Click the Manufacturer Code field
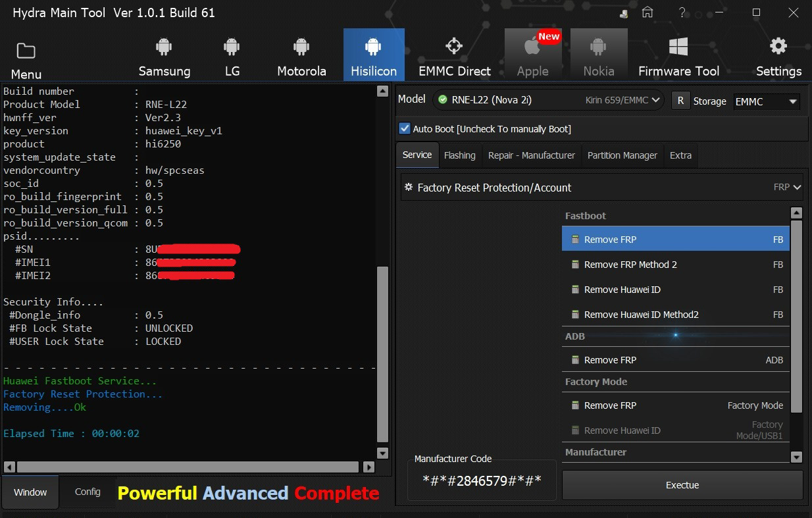 tap(482, 480)
